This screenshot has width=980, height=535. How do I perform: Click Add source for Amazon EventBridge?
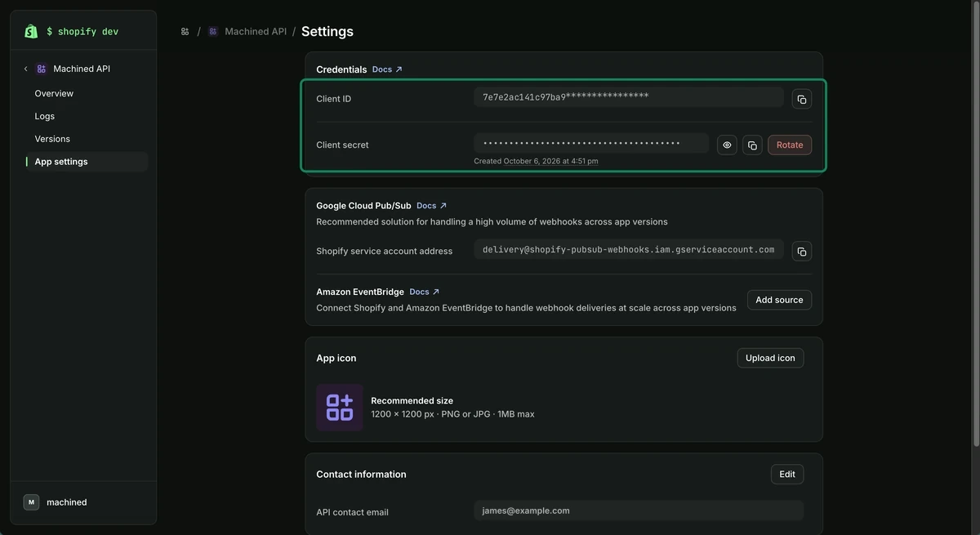coord(779,300)
